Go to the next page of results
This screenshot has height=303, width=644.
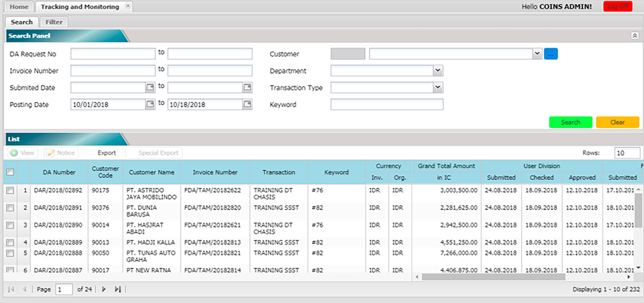coord(104,289)
